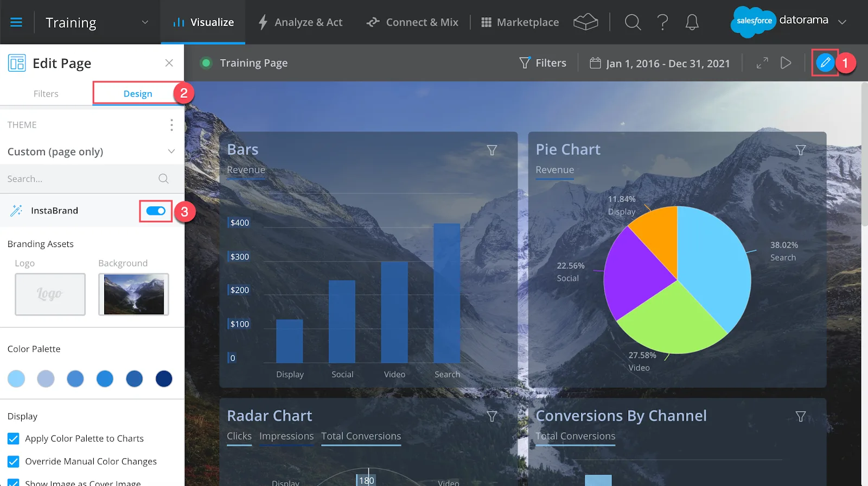The image size is (868, 486).
Task: Start the page presentation play button
Action: pyautogui.click(x=786, y=63)
